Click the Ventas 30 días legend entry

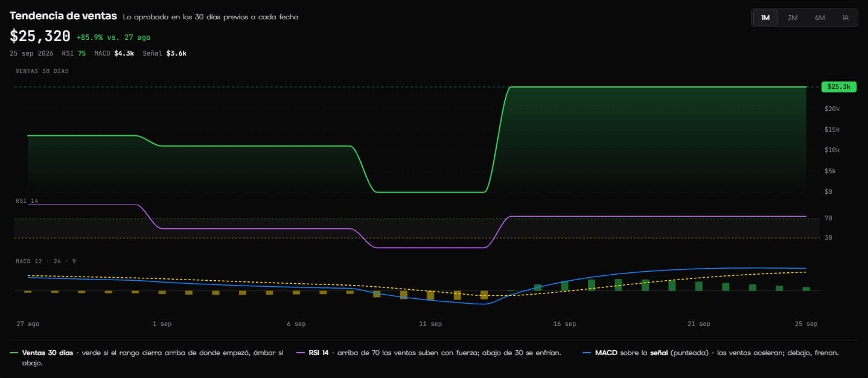pyautogui.click(x=147, y=358)
